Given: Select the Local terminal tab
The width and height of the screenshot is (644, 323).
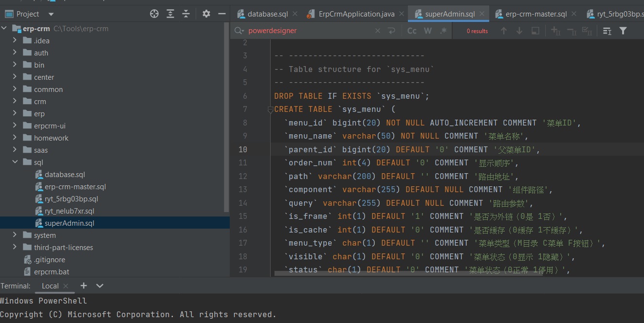Looking at the screenshot, I should [x=50, y=286].
